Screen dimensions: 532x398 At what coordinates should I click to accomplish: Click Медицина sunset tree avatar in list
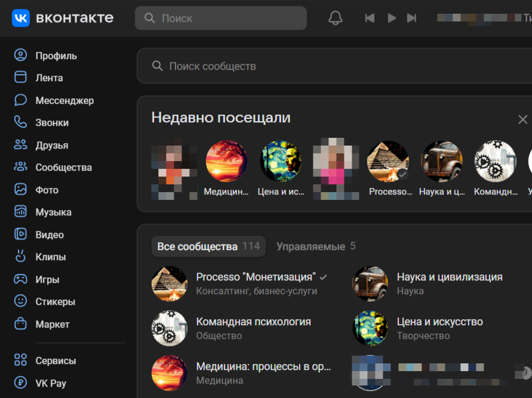(170, 373)
